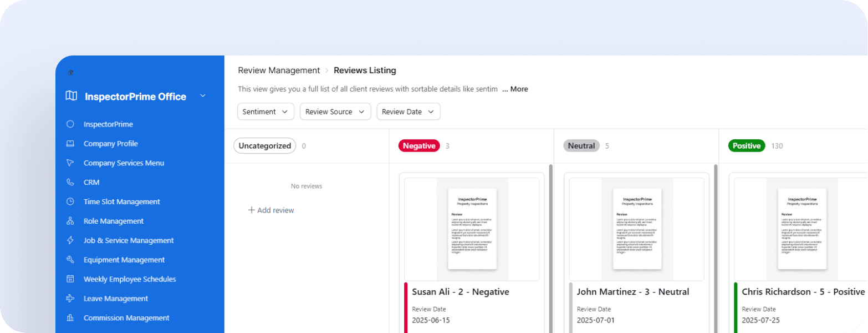The width and height of the screenshot is (868, 333).
Task: Click the bar chart icon for Commission Management
Action: pyautogui.click(x=70, y=318)
